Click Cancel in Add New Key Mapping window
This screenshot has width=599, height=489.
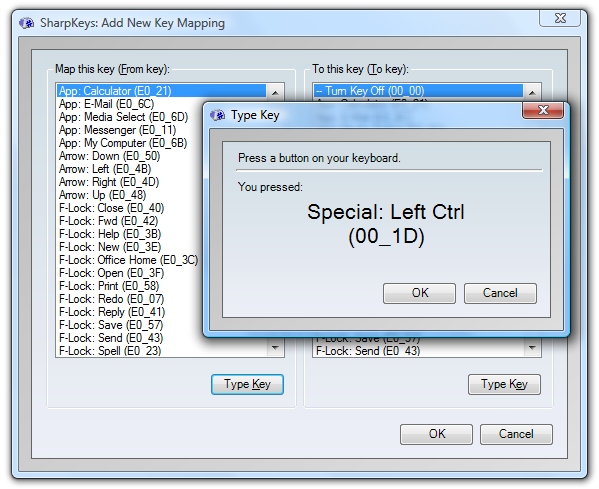516,434
